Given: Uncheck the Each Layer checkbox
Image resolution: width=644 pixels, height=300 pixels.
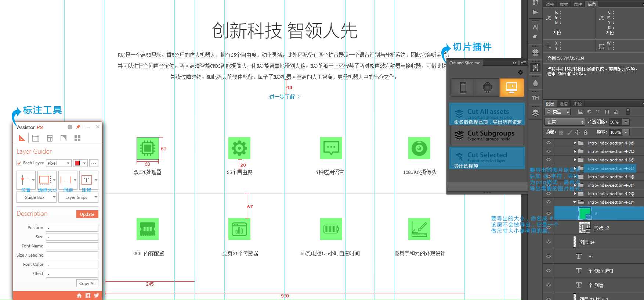Looking at the screenshot, I should (19, 163).
